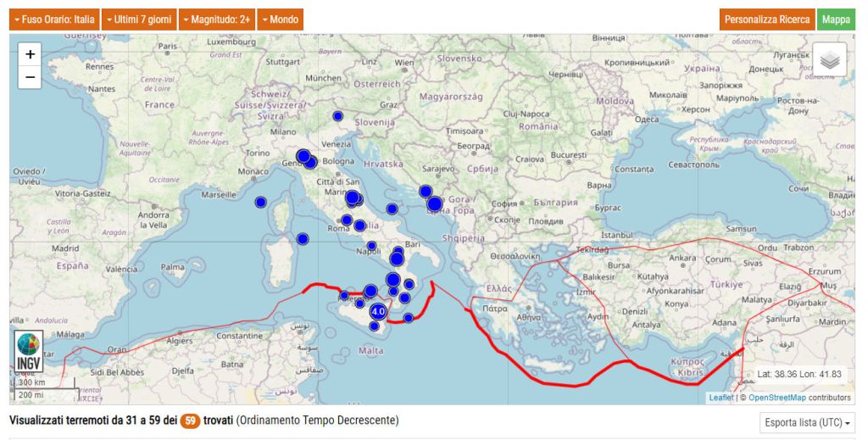This screenshot has width=868, height=440.
Task: Zoom in on the earthquake map
Action: click(30, 54)
